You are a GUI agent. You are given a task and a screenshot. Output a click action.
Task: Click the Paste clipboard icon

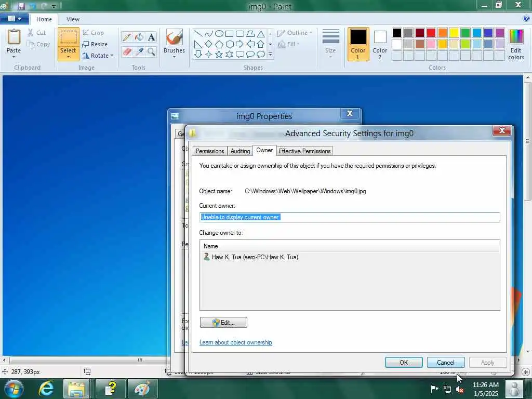point(14,37)
